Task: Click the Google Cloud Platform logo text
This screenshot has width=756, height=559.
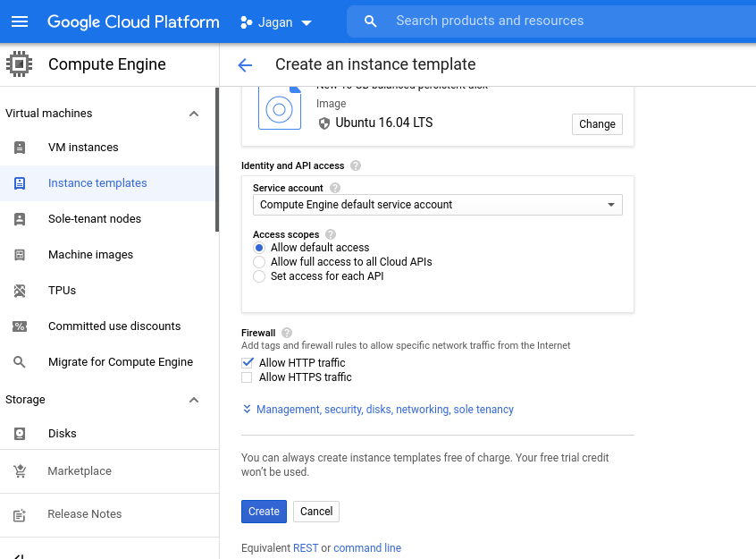Action: coord(133,21)
